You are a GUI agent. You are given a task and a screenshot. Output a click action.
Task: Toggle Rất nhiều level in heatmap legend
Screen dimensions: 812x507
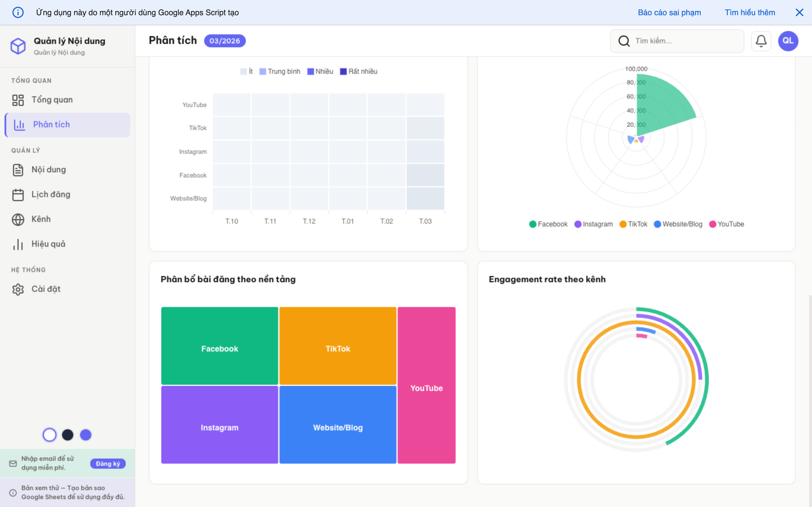[358, 72]
